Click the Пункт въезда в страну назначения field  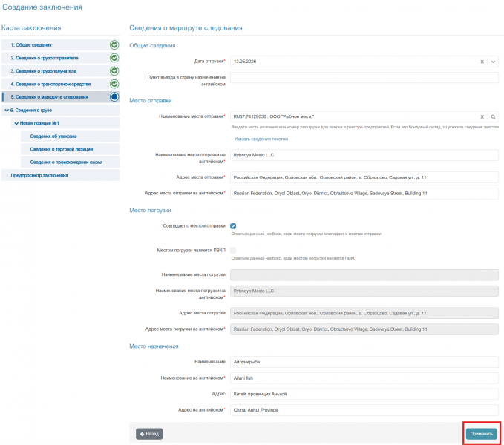[364, 78]
